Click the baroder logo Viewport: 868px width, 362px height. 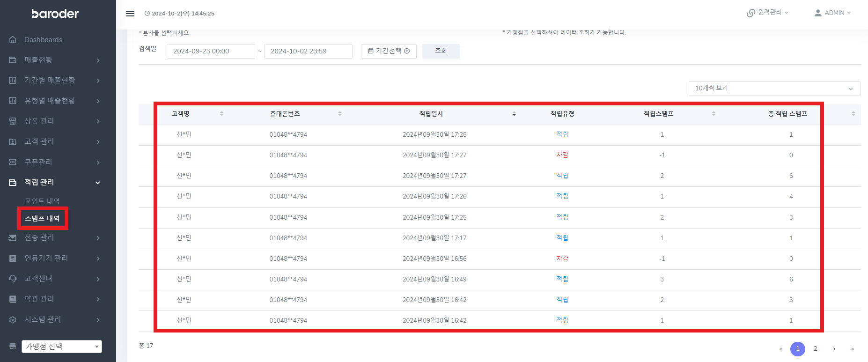tap(55, 14)
